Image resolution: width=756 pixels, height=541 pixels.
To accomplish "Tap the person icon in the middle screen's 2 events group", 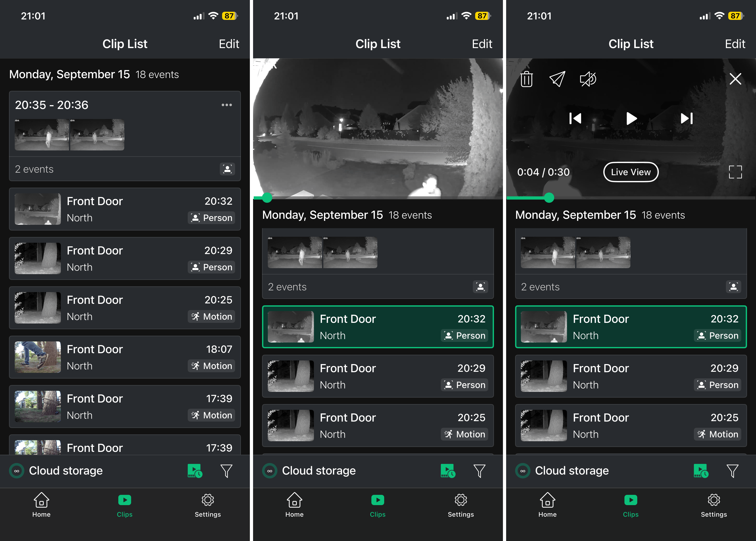I will pos(480,287).
